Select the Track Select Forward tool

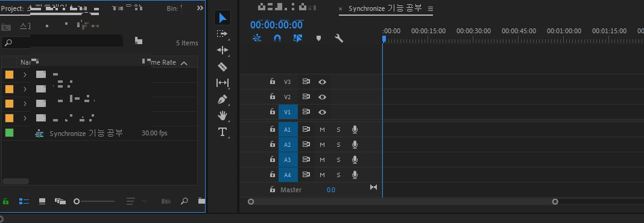(x=222, y=34)
